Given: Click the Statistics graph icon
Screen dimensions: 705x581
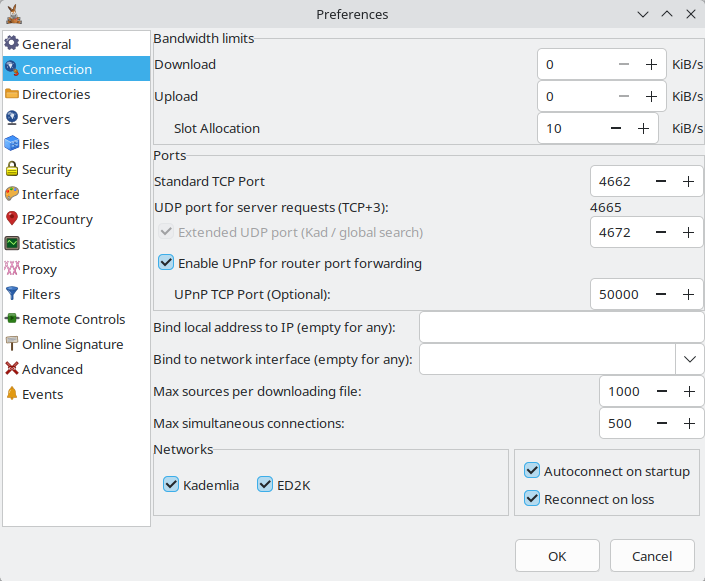Looking at the screenshot, I should tap(12, 243).
